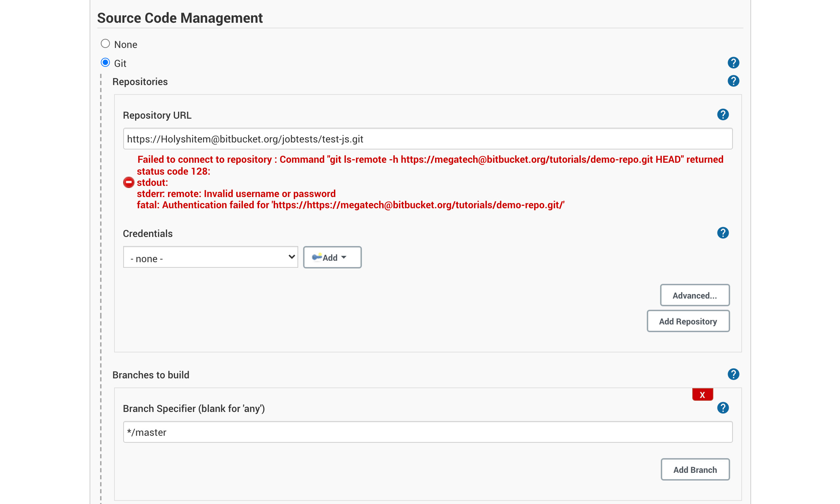840x504 pixels.
Task: Click the Git option label text
Action: (x=120, y=64)
